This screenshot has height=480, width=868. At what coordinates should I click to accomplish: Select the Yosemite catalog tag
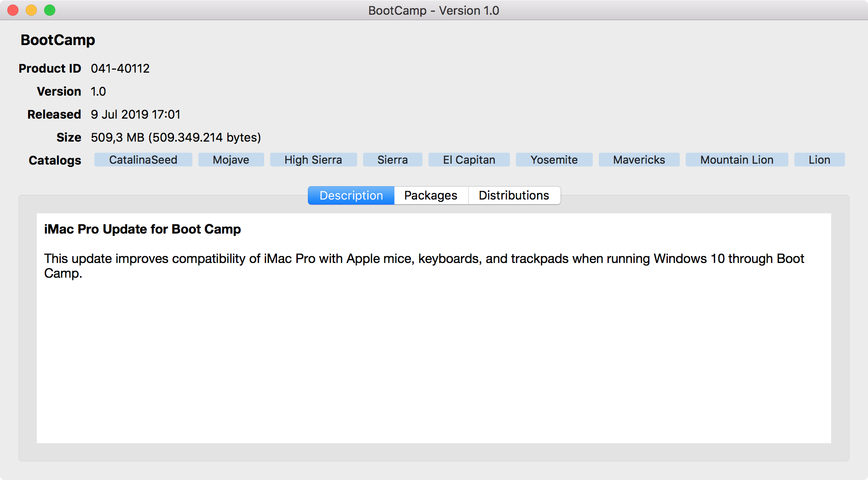554,160
